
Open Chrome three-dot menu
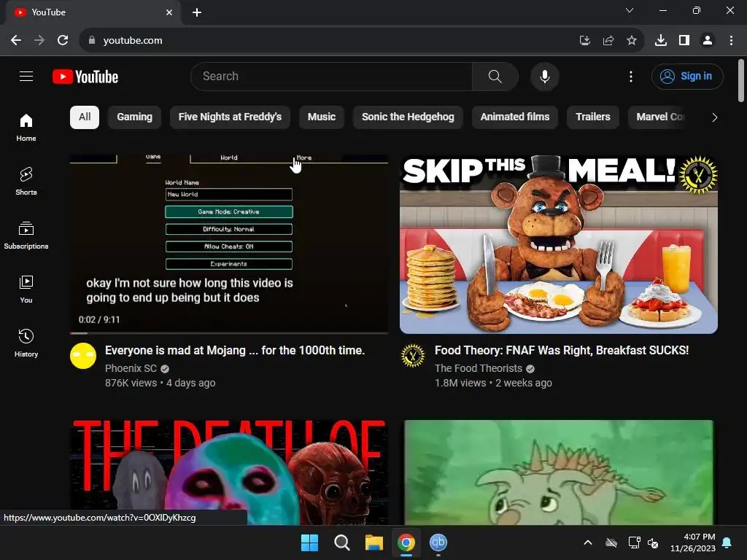(x=731, y=41)
